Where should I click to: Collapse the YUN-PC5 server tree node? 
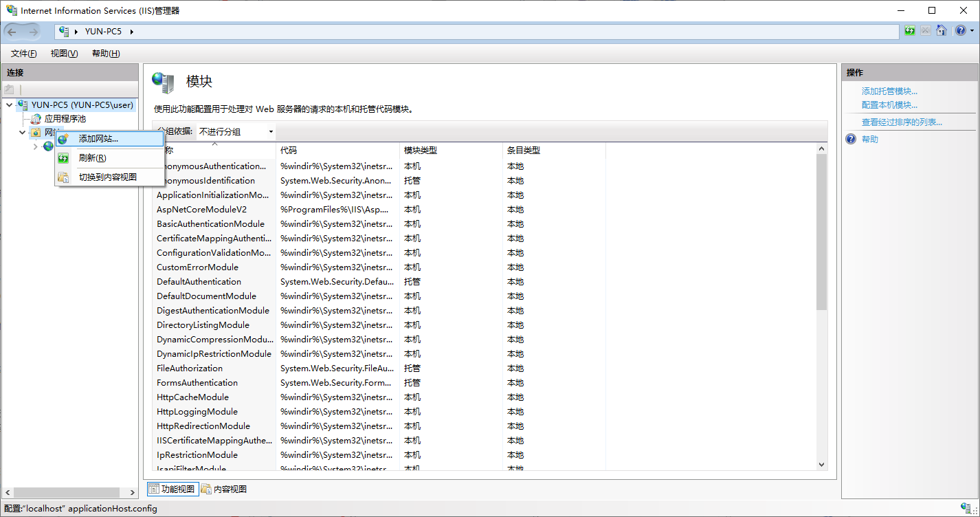click(x=9, y=105)
